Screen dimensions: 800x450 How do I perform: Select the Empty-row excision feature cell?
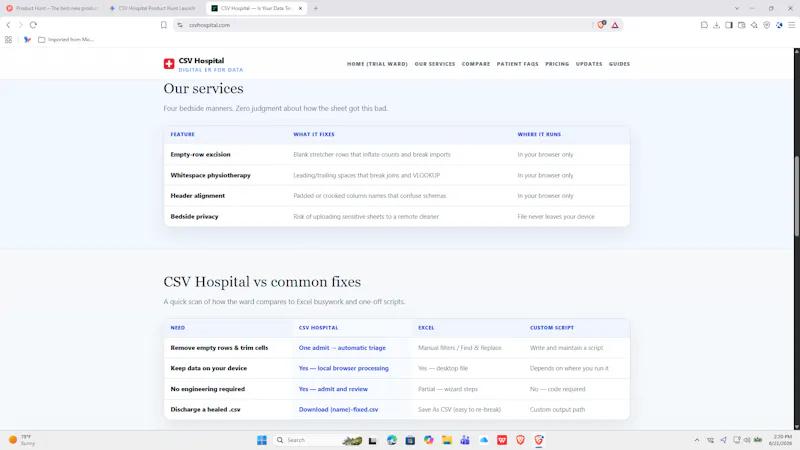201,155
